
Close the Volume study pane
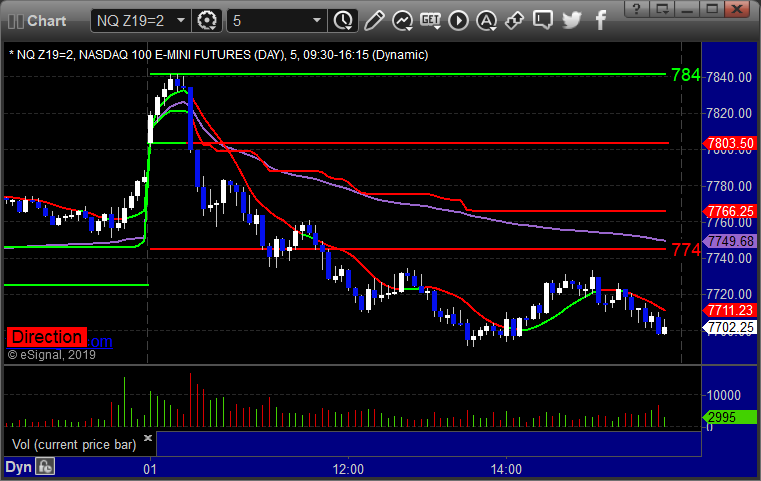click(148, 438)
